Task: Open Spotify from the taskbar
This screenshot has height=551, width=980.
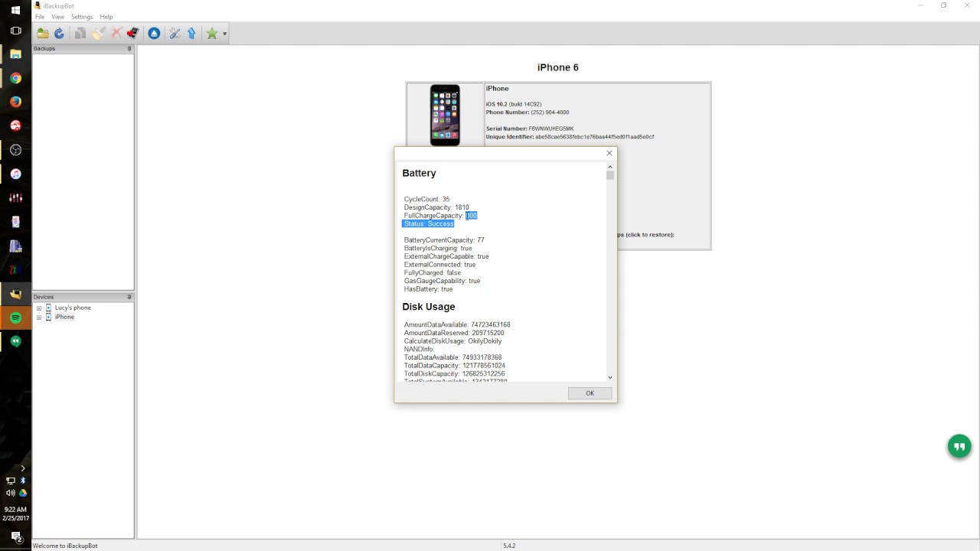Action: pos(15,318)
